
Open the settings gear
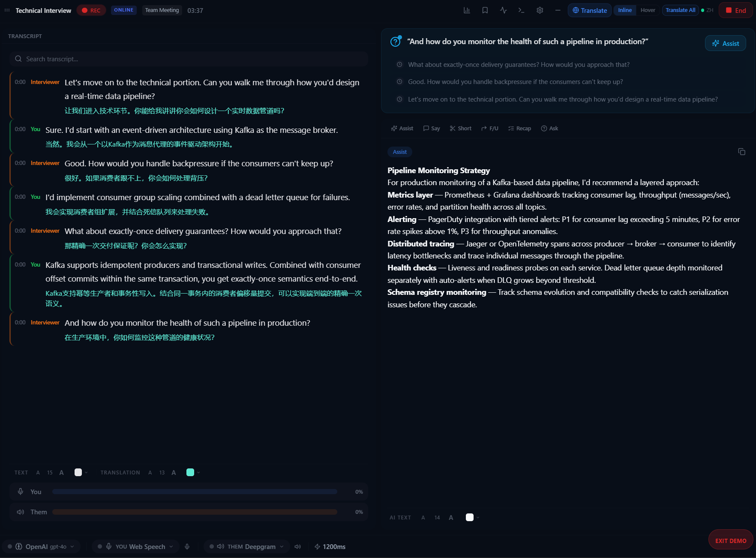[540, 10]
